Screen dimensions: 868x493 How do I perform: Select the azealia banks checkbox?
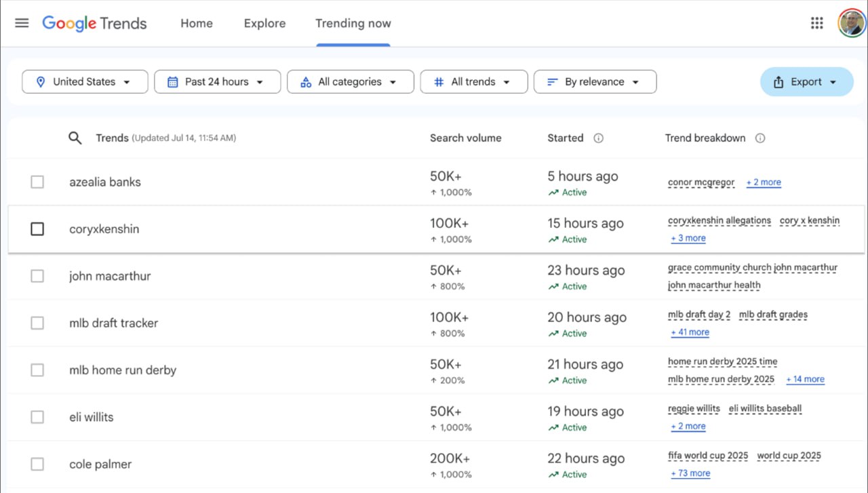point(37,182)
